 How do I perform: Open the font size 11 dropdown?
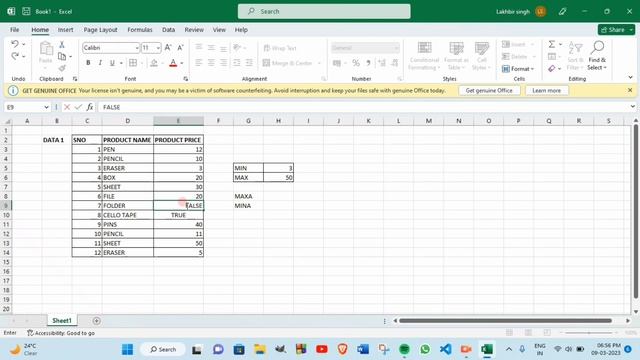pos(158,48)
